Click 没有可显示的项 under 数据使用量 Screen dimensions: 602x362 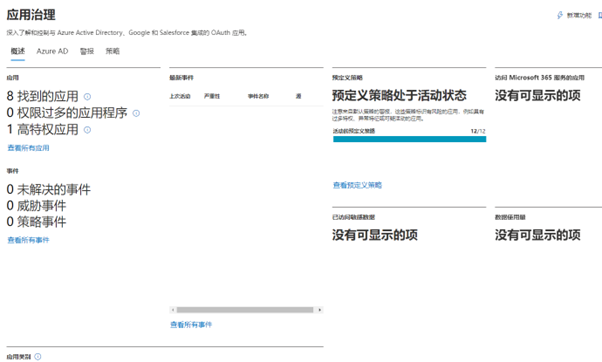tap(538, 235)
